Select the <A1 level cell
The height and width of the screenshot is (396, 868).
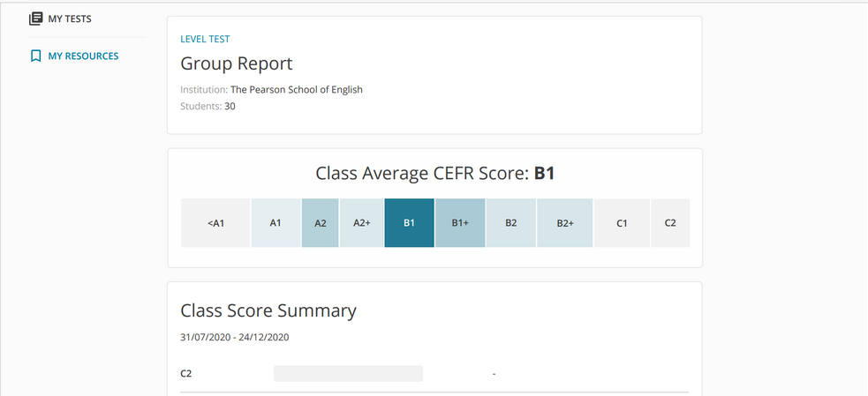(215, 223)
